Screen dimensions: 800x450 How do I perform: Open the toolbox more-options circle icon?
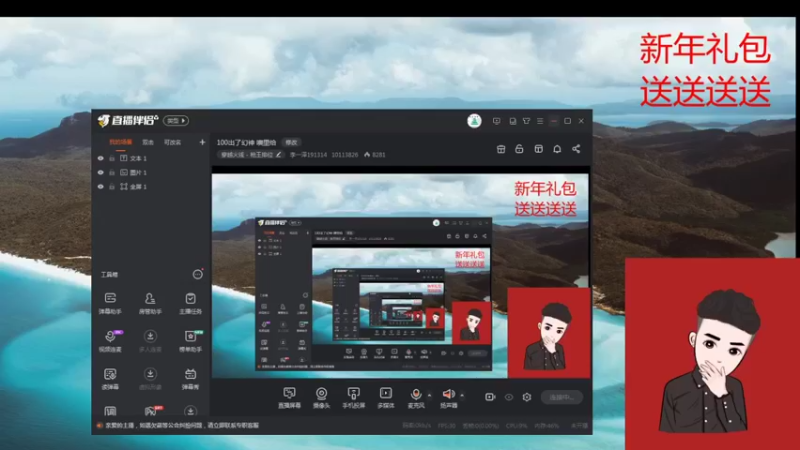click(197, 274)
